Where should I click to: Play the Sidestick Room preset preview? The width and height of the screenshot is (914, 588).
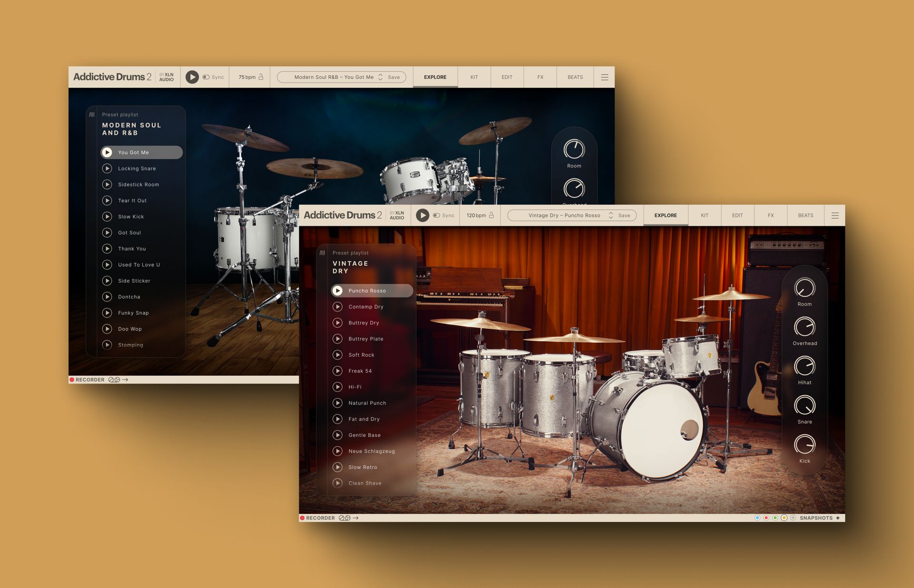107,185
